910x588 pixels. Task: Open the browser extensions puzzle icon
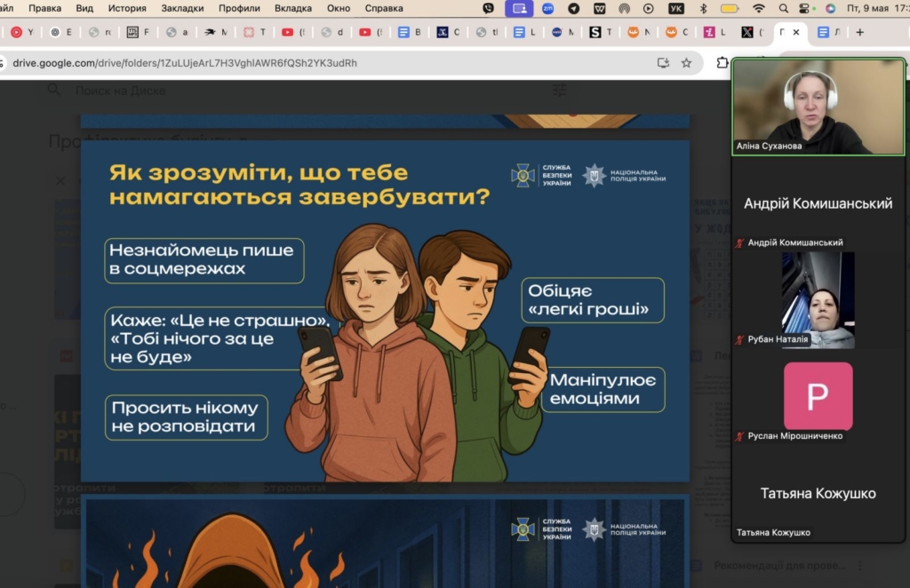tap(722, 63)
